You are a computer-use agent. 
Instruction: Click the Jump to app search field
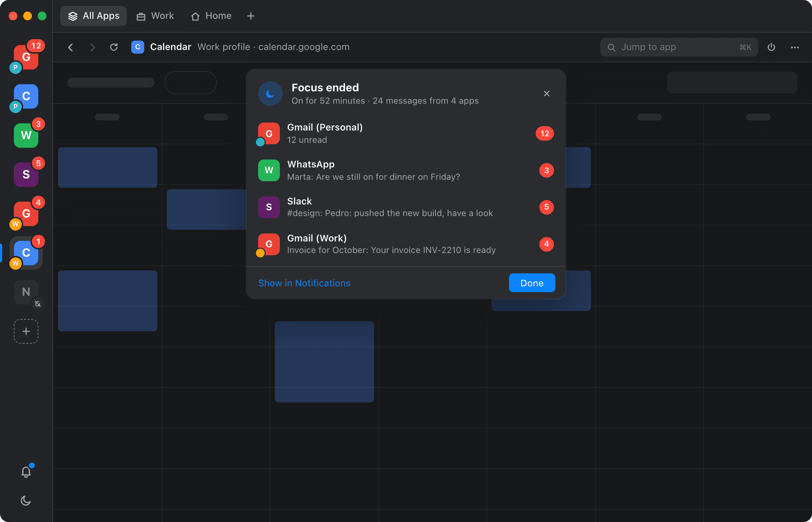[x=679, y=47]
